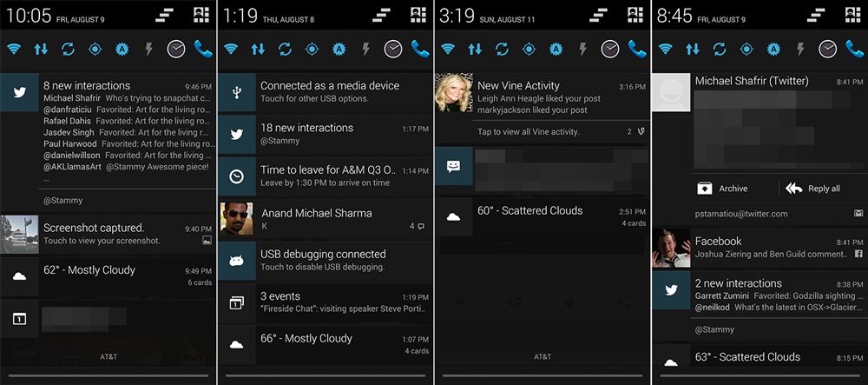Open the quick settings panel on the 10:05 screen
This screenshot has width=868, height=385.
[x=201, y=15]
